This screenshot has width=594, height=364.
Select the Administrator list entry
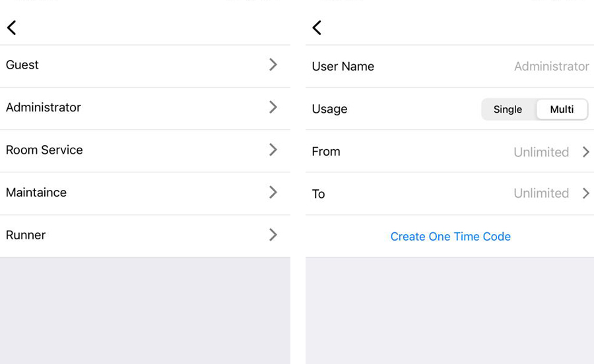(44, 107)
